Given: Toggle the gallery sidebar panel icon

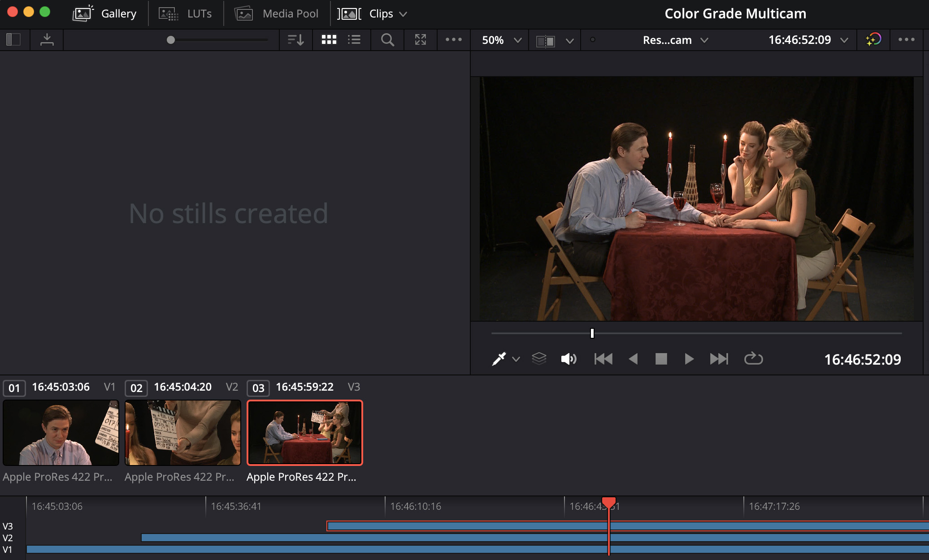Looking at the screenshot, I should tap(13, 40).
